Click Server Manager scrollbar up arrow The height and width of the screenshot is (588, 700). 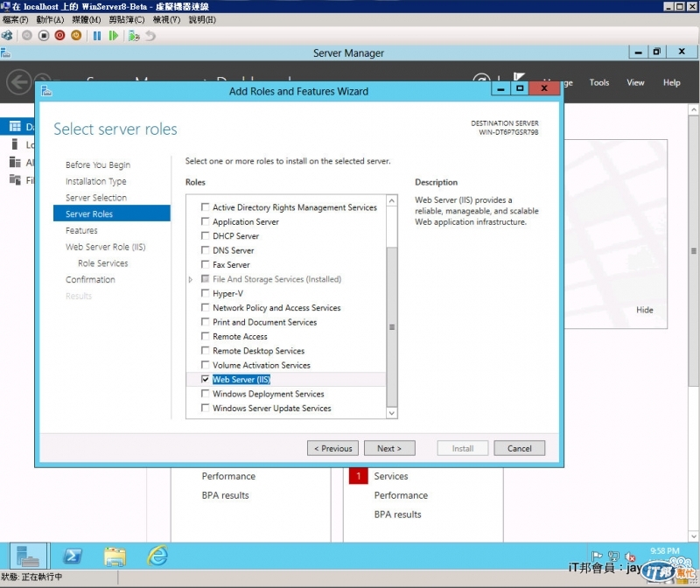coord(693,109)
